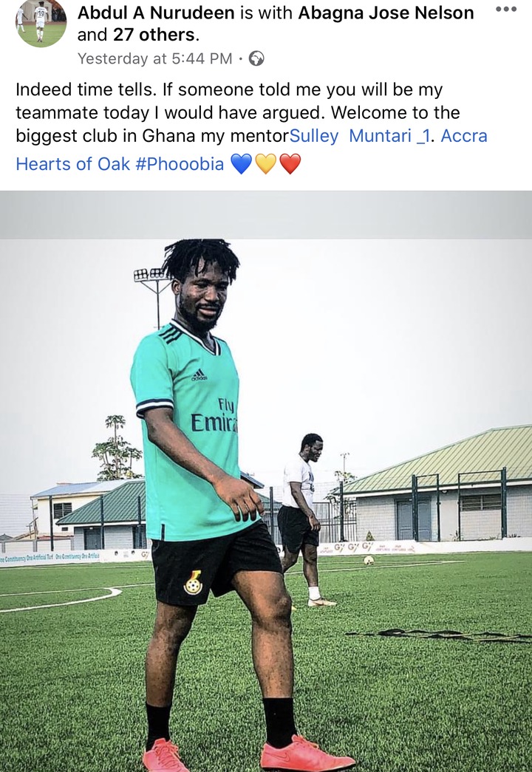
Task: Show the 27 others tagged list
Action: [154, 35]
